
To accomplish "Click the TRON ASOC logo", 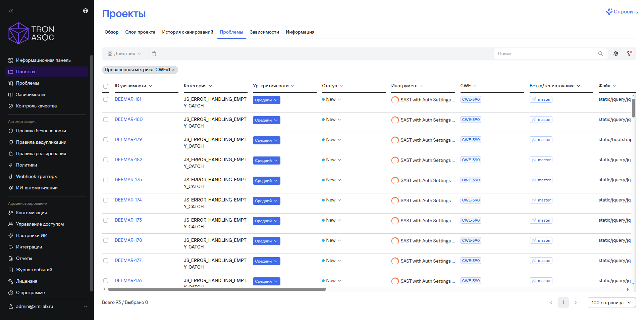I will tap(31, 33).
